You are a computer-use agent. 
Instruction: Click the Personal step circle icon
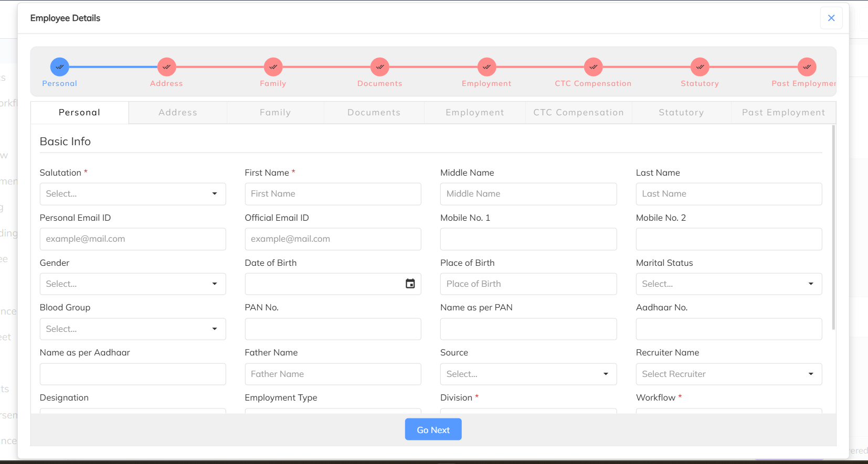(60, 67)
